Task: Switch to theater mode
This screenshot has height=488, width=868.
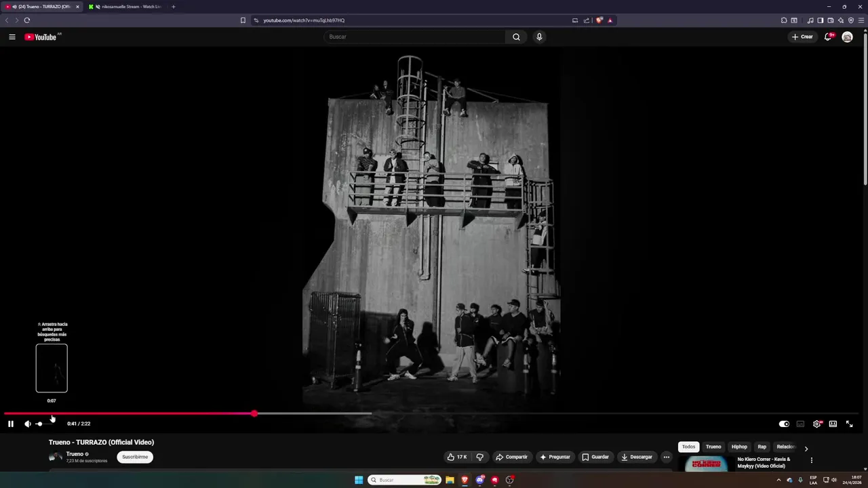Action: pos(833,424)
